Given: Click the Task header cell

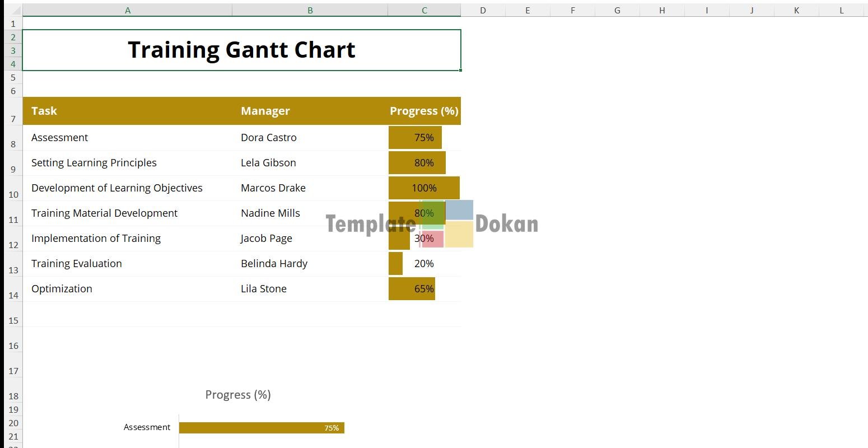Looking at the screenshot, I should 127,111.
